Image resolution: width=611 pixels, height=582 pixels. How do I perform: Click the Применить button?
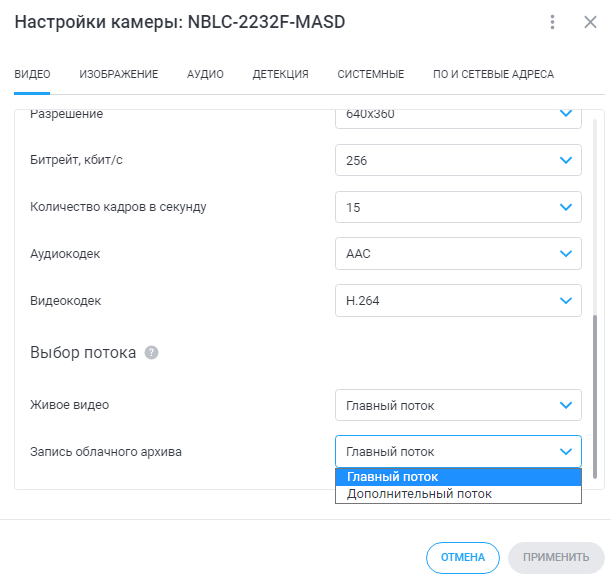click(556, 557)
